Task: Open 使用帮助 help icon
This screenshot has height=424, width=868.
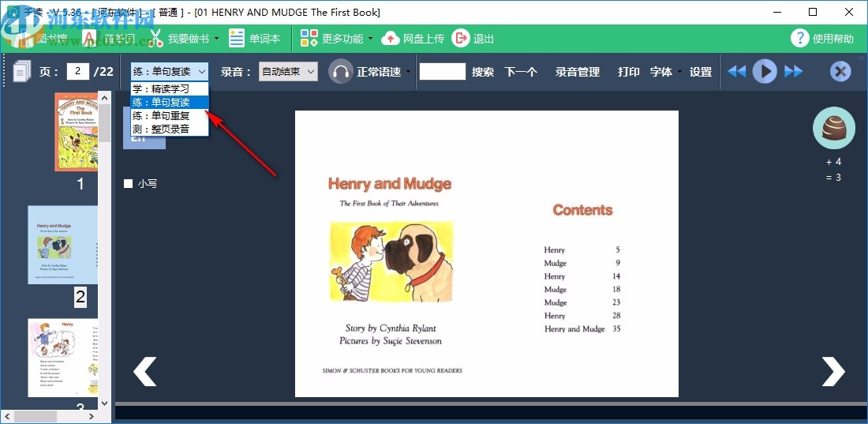Action: (800, 38)
